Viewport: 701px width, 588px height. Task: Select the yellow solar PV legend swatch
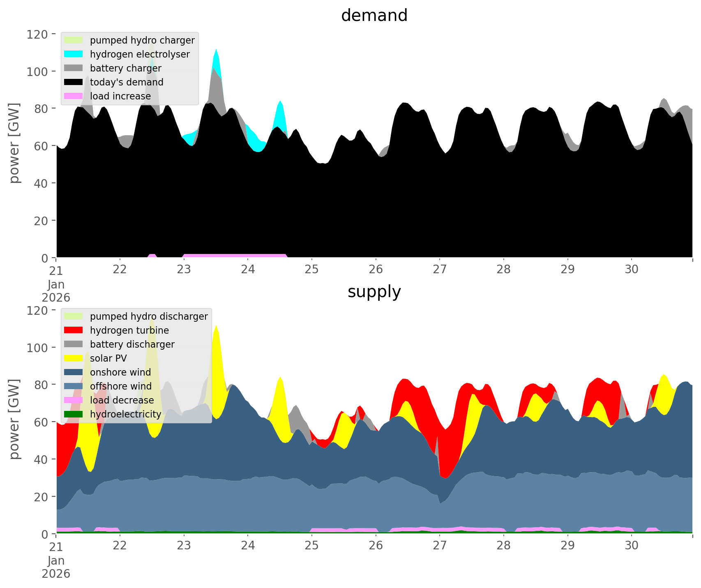[x=74, y=358]
